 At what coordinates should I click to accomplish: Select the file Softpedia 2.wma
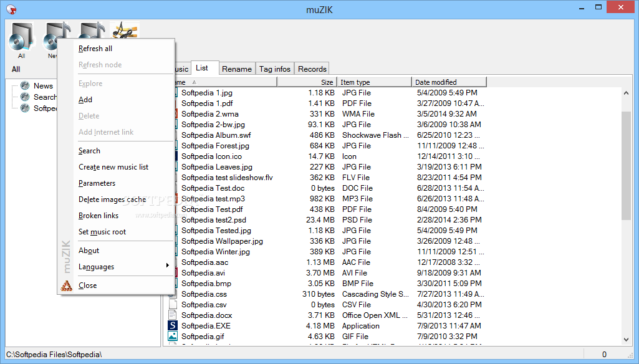(x=210, y=113)
